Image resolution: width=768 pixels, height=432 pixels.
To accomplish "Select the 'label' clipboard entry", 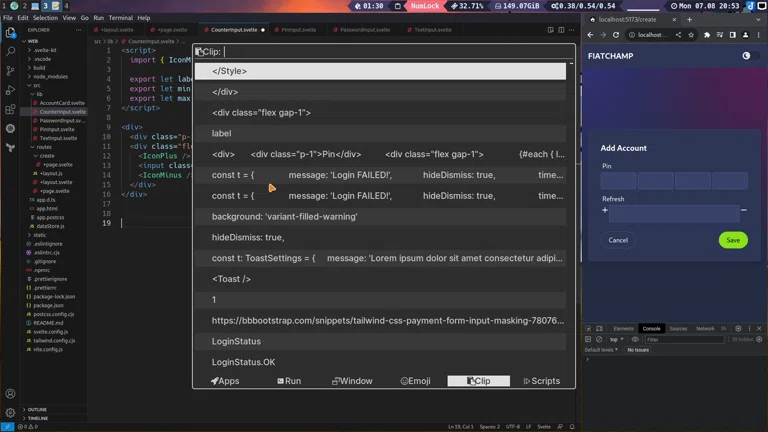I will coord(222,133).
